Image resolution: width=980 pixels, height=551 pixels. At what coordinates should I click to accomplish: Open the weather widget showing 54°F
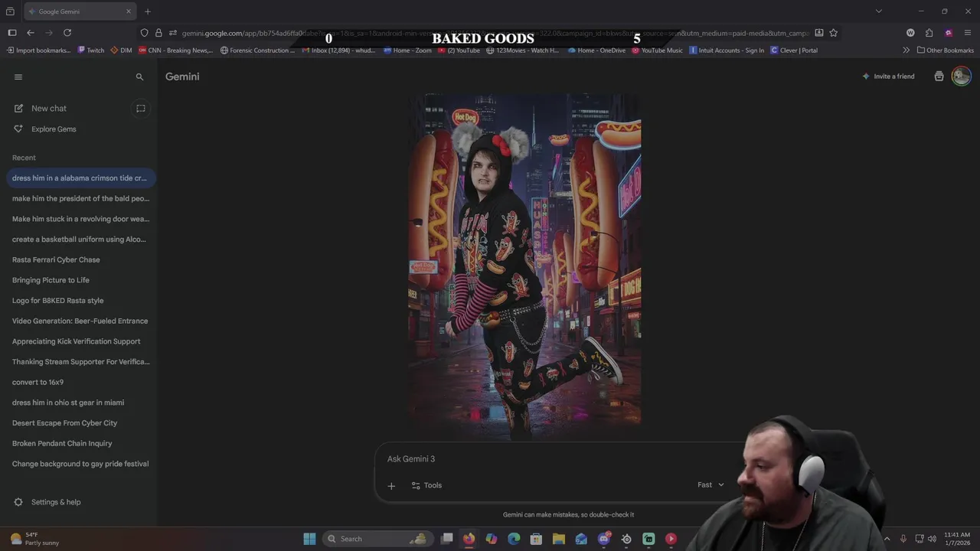tap(35, 539)
